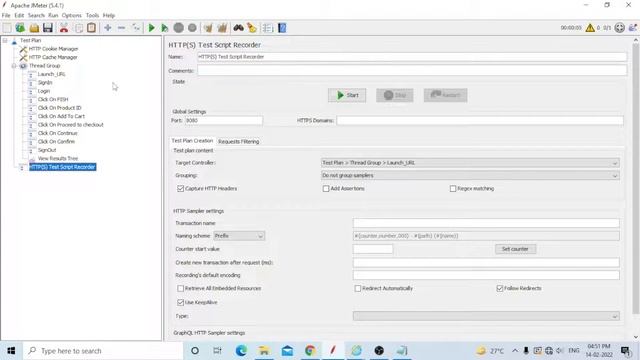
Task: Click the Set counter button
Action: (515, 249)
